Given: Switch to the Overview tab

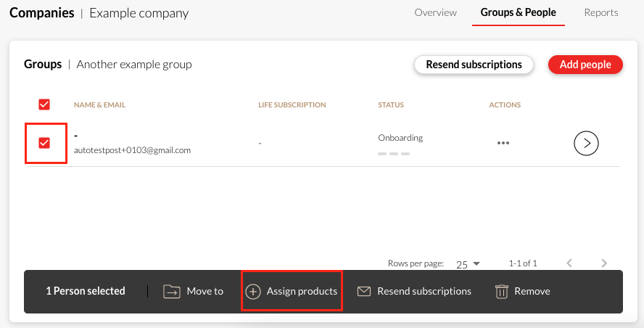Looking at the screenshot, I should tap(435, 12).
